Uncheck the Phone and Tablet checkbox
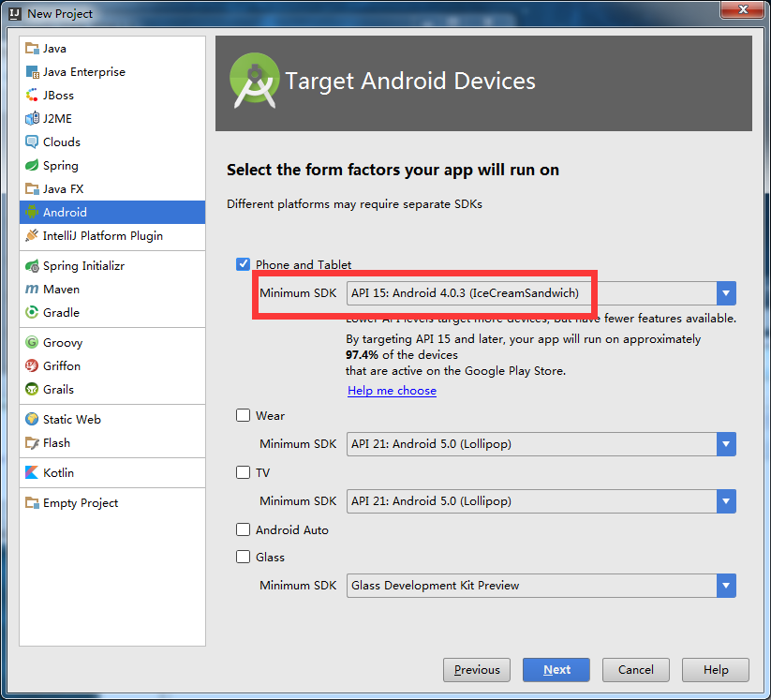The height and width of the screenshot is (700, 771). click(x=243, y=264)
